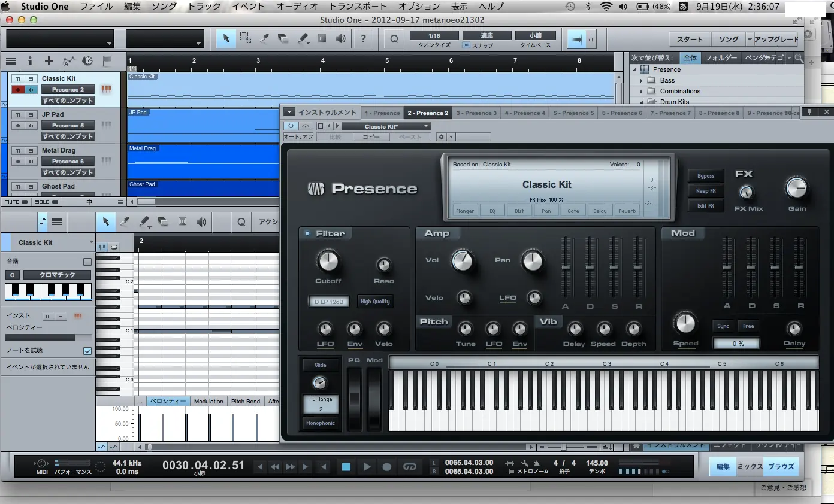Open the track list icon
The width and height of the screenshot is (834, 504).
pos(11,61)
